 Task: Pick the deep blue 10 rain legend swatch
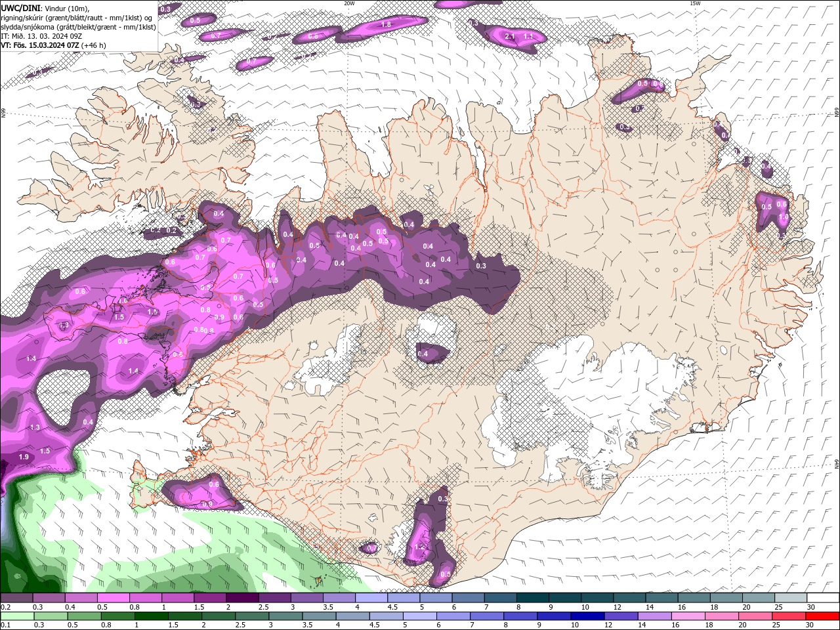click(587, 616)
